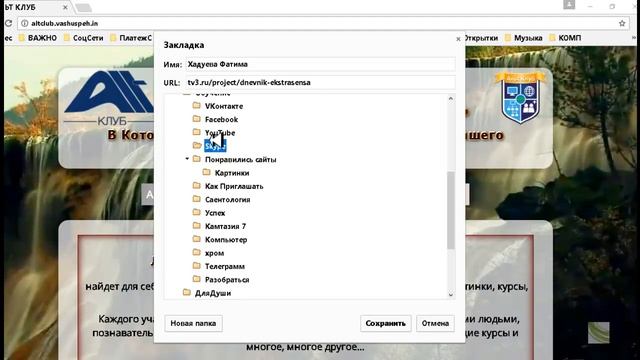Image resolution: width=640 pixels, height=360 pixels.
Task: Open the Открытки bookmarks bar folder
Action: 481,38
